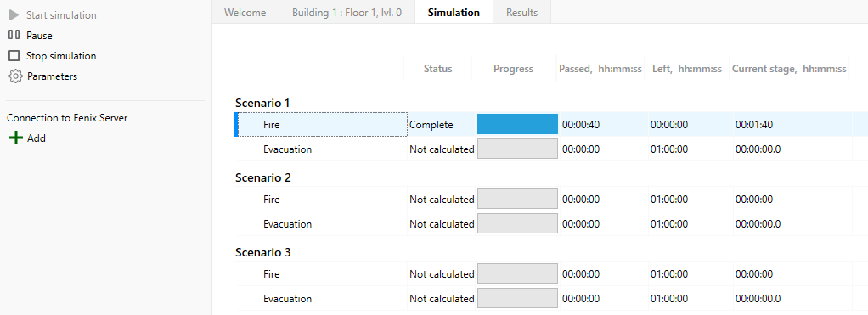Click Scenario 3 Evacuation Not calculated status
Image resolution: width=868 pixels, height=315 pixels.
[442, 299]
